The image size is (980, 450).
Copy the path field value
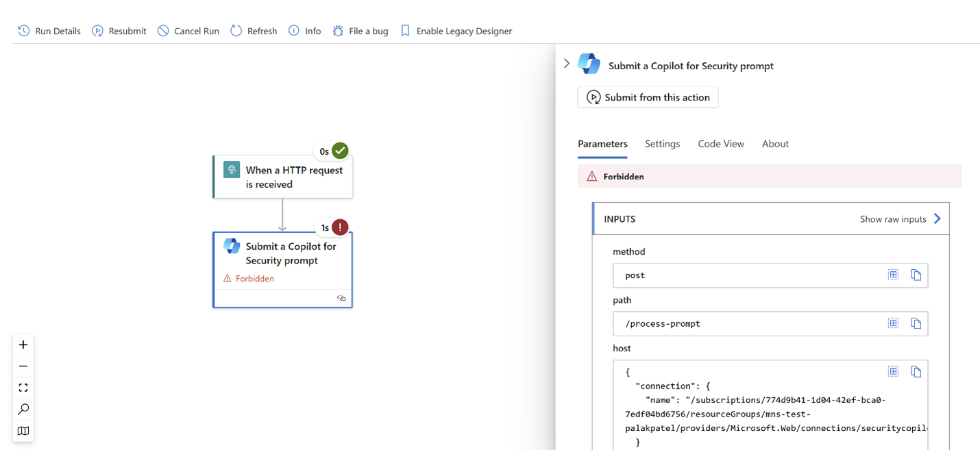916,323
